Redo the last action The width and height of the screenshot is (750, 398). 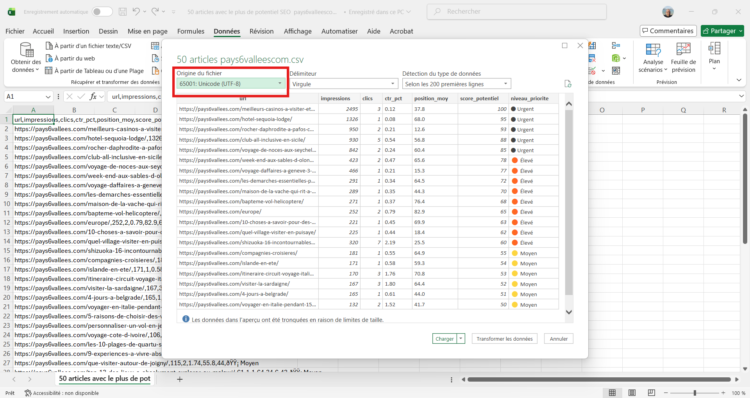[x=155, y=11]
